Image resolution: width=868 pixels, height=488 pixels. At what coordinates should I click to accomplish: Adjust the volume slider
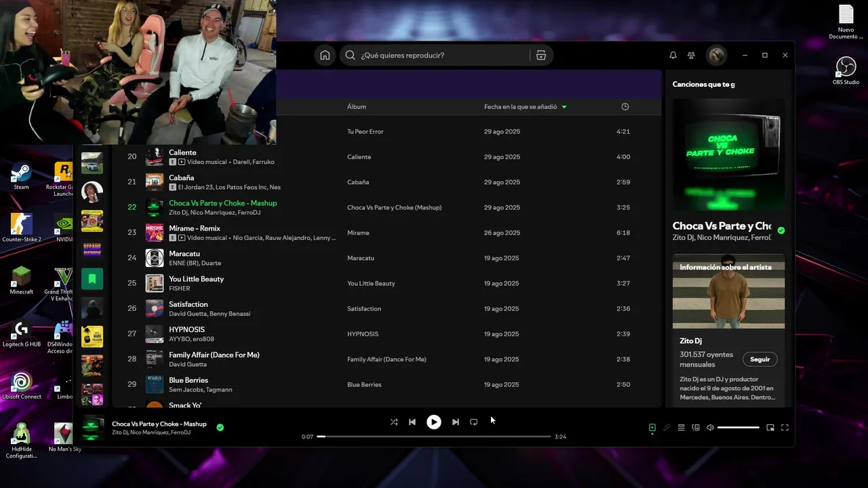(738, 428)
